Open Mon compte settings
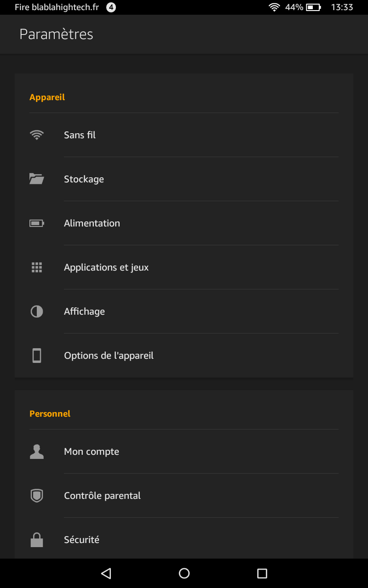368x588 pixels. tap(92, 452)
